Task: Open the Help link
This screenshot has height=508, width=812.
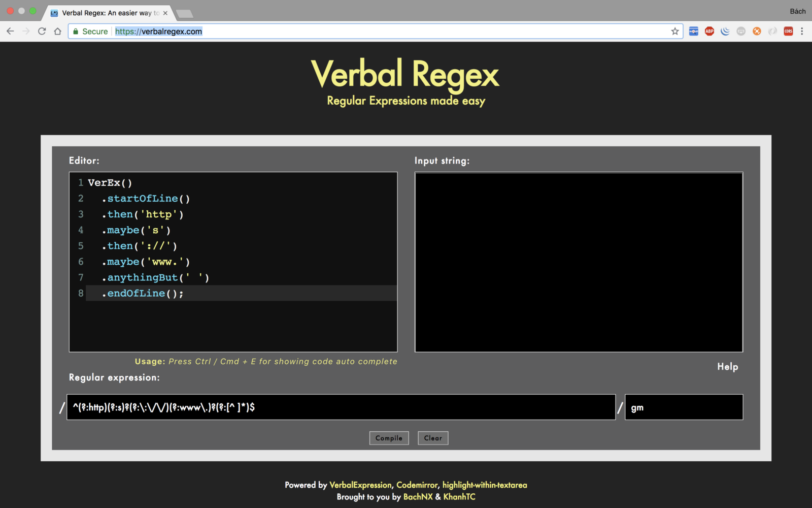Action: 728,367
